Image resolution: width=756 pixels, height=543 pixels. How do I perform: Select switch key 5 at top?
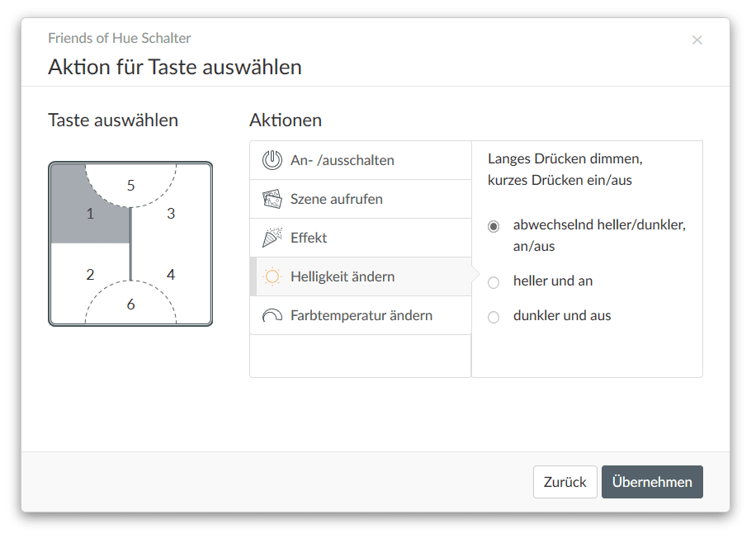[x=130, y=185]
